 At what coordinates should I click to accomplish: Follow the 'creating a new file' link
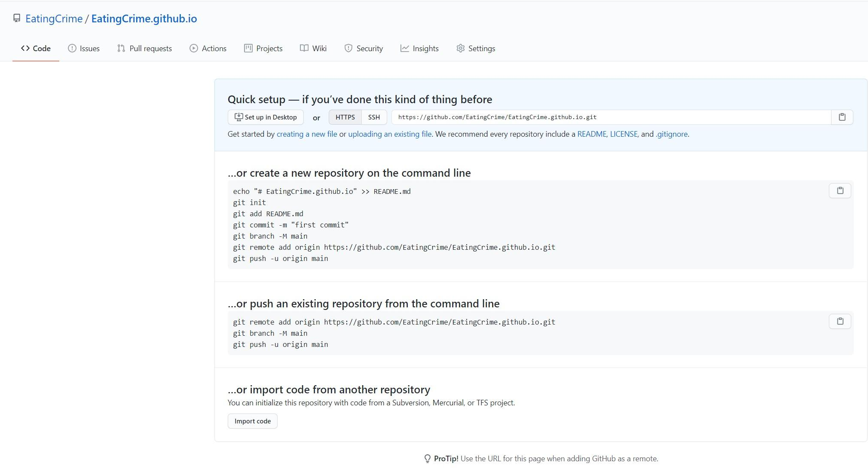tap(307, 134)
